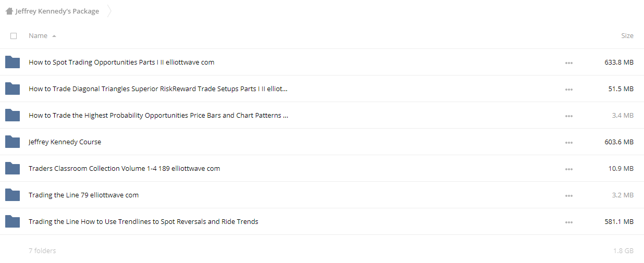
Task: Click the home icon in the breadcrumb
Action: [x=9, y=11]
